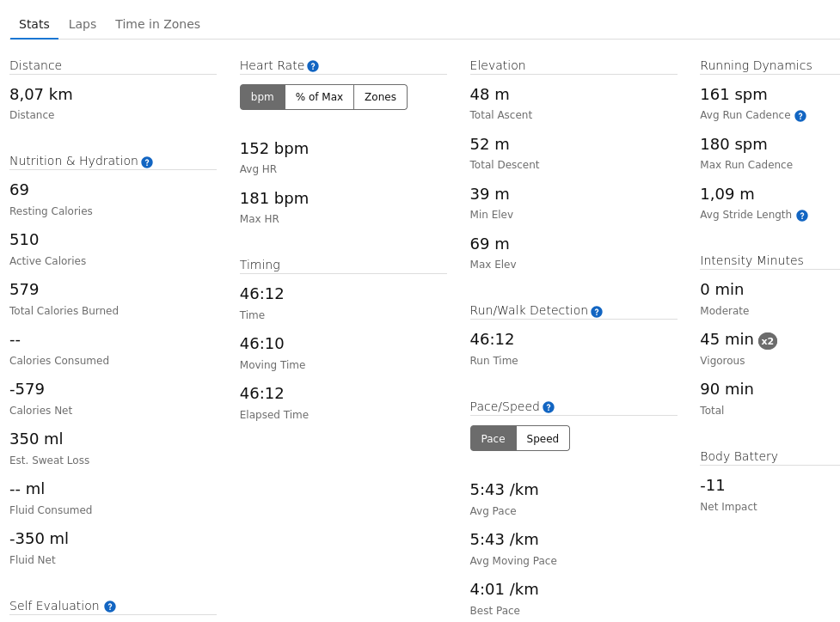Open the Self Evaluation help icon
Screen dimensions: 840x622
pos(110,607)
